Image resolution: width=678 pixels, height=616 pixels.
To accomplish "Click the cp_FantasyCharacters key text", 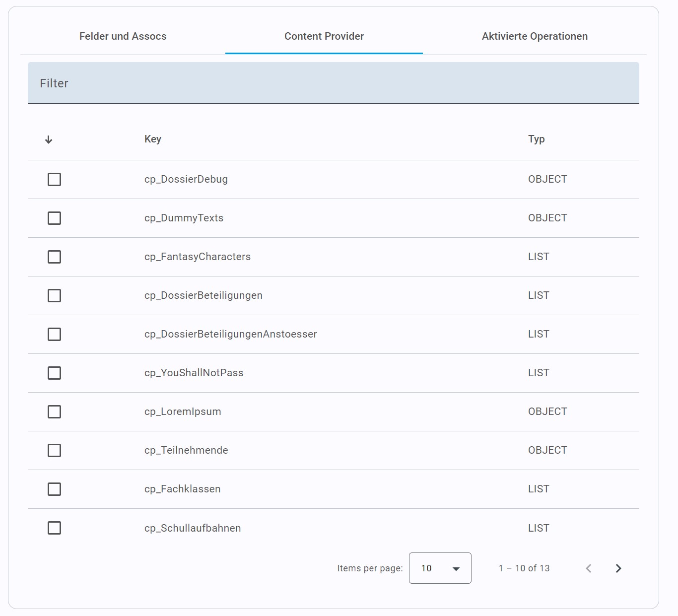I will (x=198, y=257).
